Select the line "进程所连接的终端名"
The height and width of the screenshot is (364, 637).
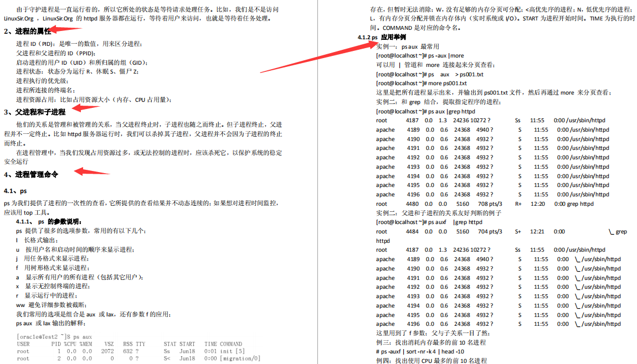45,90
